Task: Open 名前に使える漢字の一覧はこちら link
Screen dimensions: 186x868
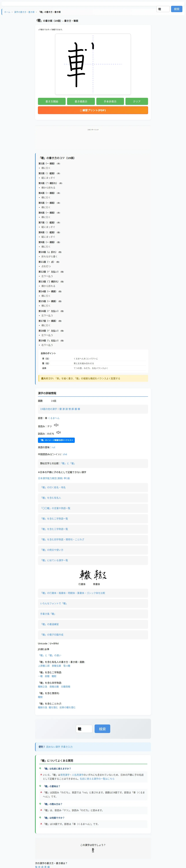Action: (97, 779)
